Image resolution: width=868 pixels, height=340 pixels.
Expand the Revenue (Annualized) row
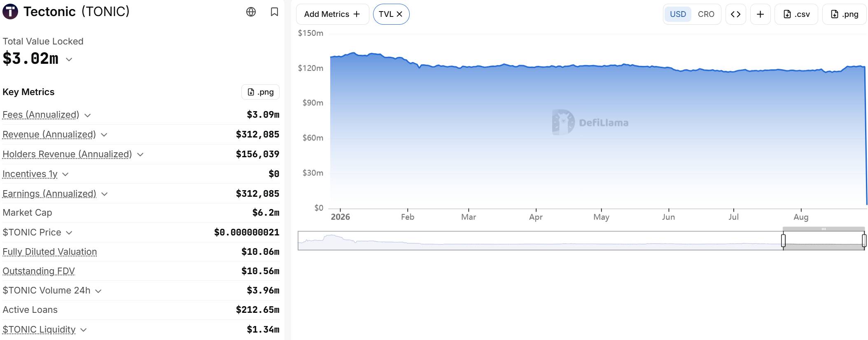(104, 135)
